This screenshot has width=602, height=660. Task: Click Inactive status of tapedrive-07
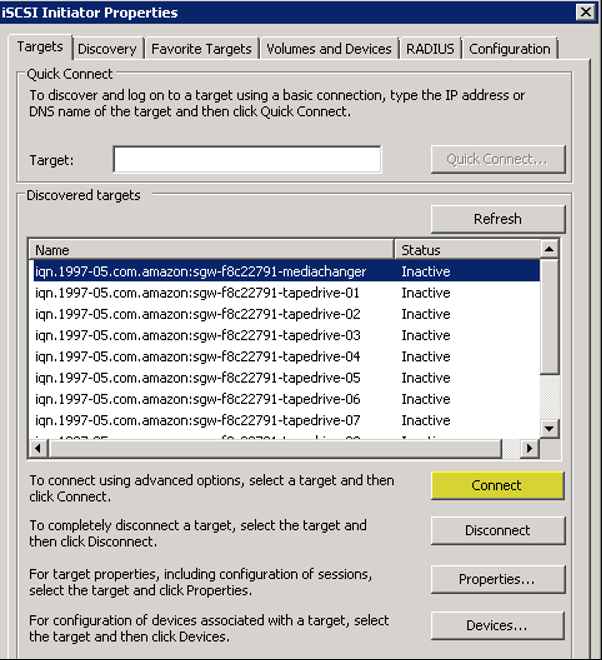point(426,420)
